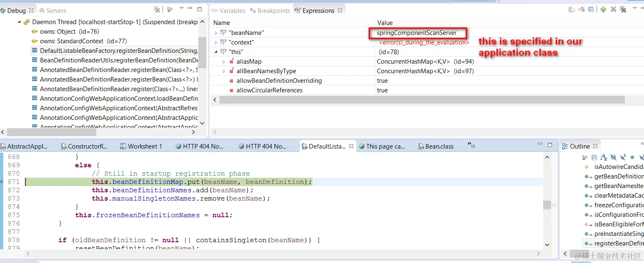Toggle Hide Fields in Outline toolbar
The image size is (644, 263).
click(x=613, y=157)
